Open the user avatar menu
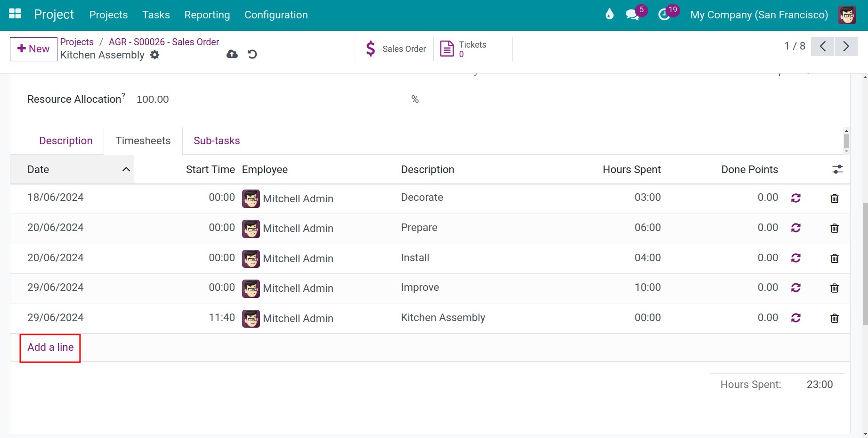Viewport: 868px width, 438px height. tap(847, 15)
